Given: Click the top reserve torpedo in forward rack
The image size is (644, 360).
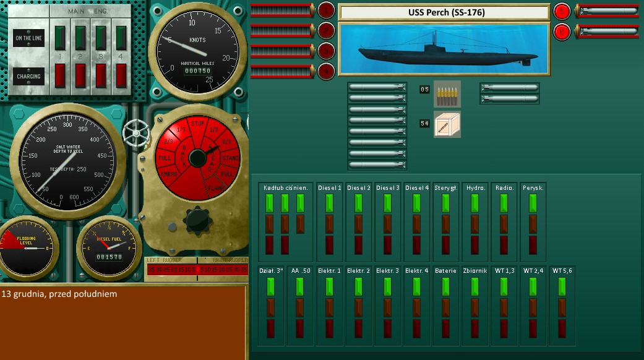Looking at the screenshot, I should coord(377,87).
